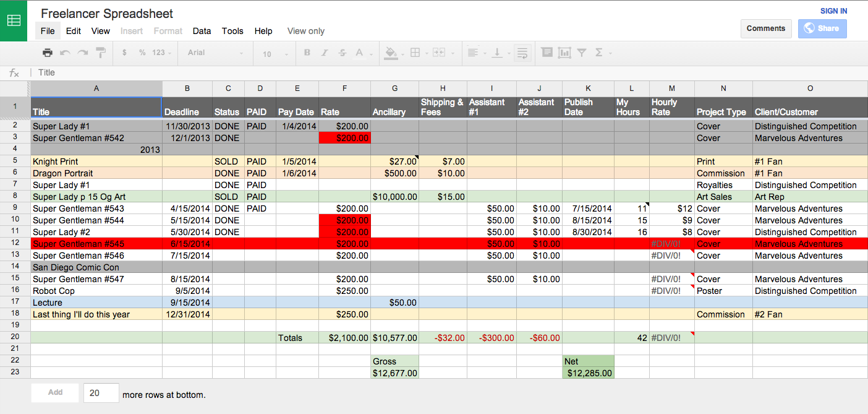The width and height of the screenshot is (868, 414).
Task: Toggle the wrap text button
Action: (x=522, y=53)
